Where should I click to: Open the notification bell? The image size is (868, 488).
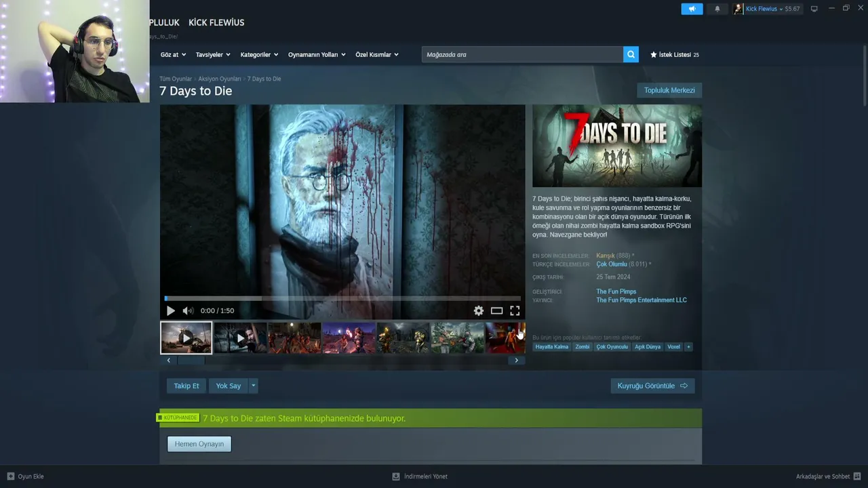717,9
